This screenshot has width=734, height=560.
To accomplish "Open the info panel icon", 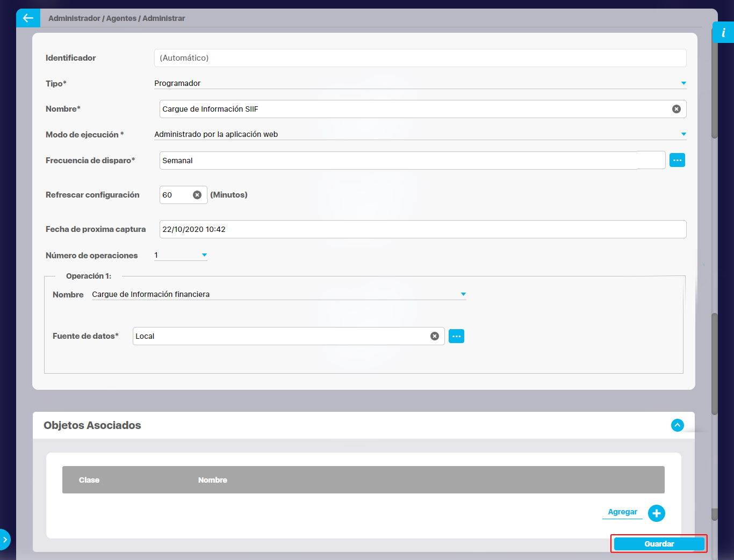I will (723, 33).
